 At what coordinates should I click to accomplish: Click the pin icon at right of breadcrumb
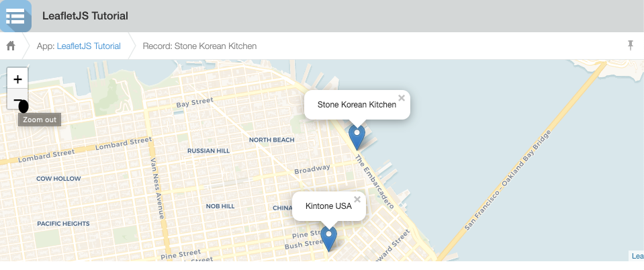[x=630, y=46]
